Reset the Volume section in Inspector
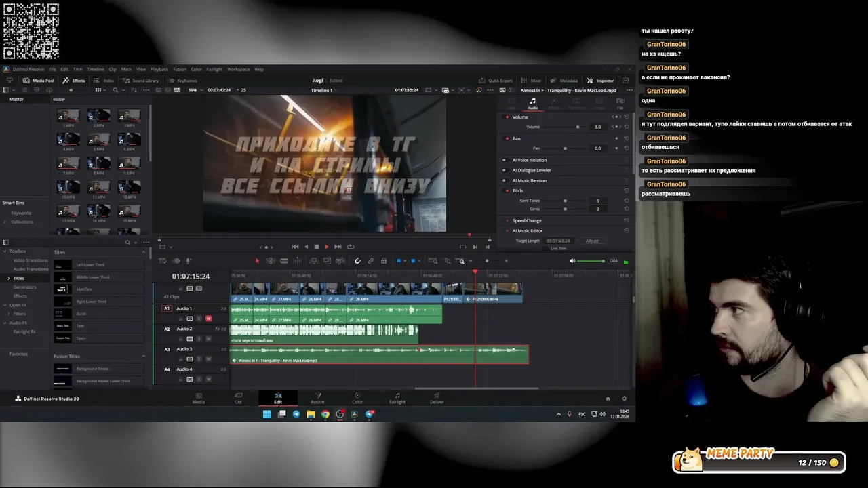 tap(627, 117)
